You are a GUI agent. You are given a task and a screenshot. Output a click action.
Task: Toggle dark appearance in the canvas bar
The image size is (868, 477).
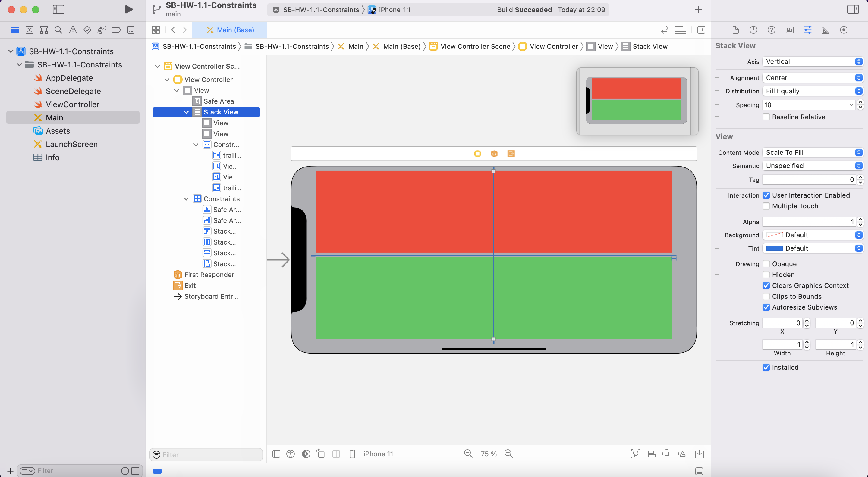click(x=306, y=454)
